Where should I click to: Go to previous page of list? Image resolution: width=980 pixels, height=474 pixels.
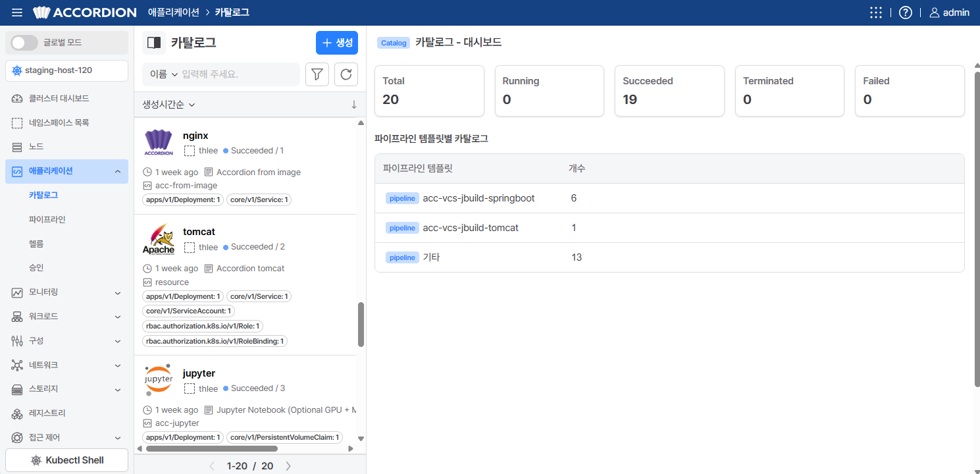212,466
